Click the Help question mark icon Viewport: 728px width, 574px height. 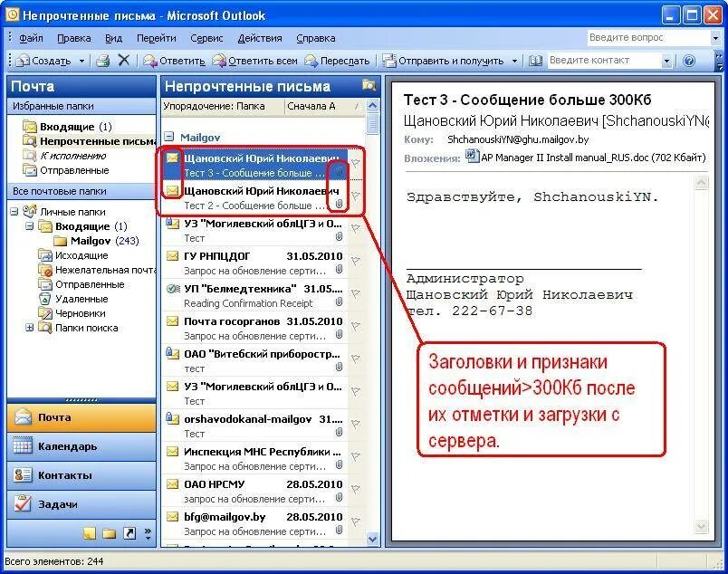point(689,61)
